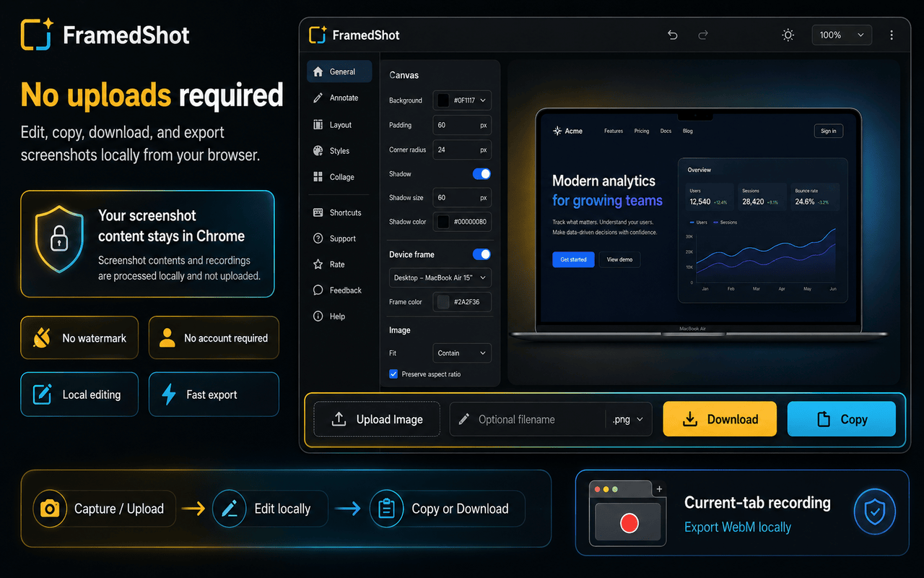This screenshot has height=578, width=924.
Task: Open Help in the sidebar
Action: (339, 316)
